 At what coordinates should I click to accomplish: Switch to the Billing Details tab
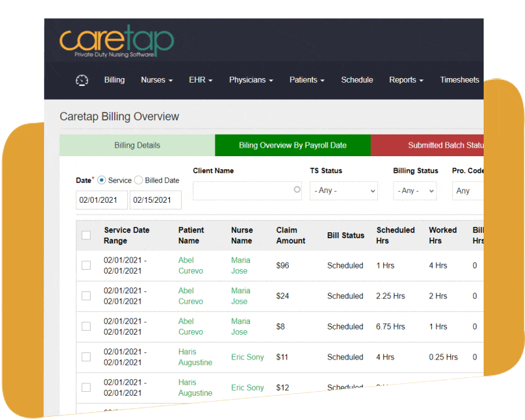click(x=137, y=146)
